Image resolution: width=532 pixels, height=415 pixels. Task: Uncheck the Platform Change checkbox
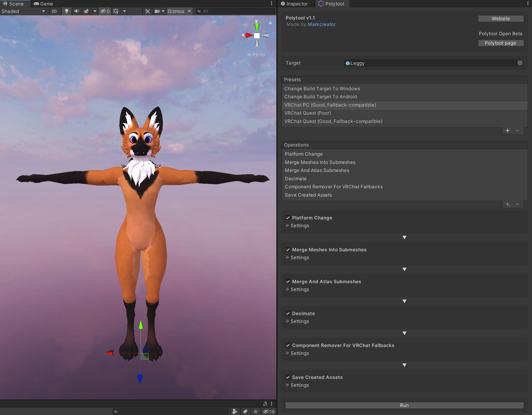tap(288, 218)
